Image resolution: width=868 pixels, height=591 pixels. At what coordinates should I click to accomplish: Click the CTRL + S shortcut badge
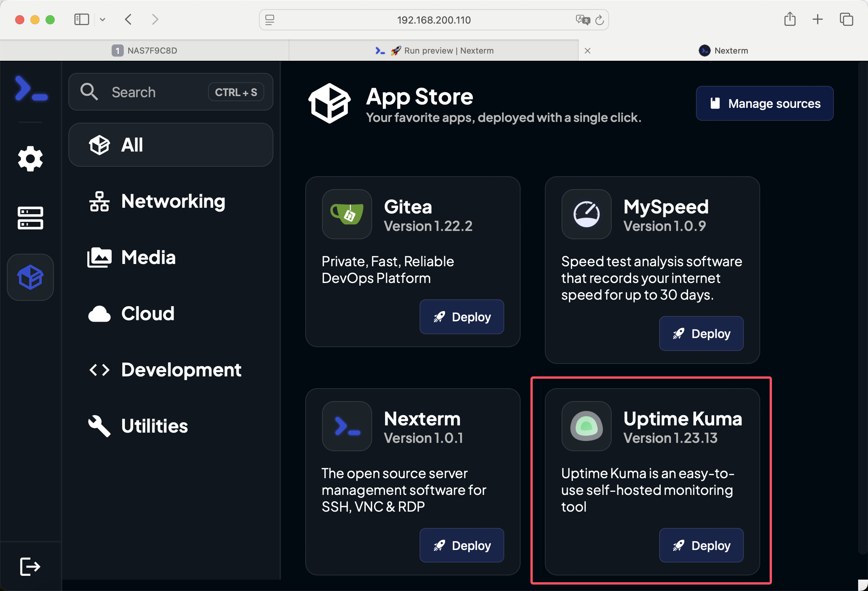click(236, 92)
